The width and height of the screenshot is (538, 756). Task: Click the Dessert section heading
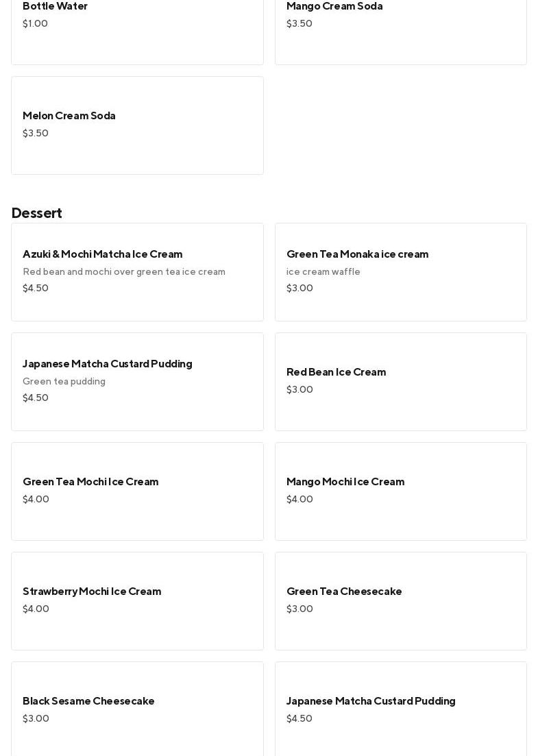pos(37,213)
